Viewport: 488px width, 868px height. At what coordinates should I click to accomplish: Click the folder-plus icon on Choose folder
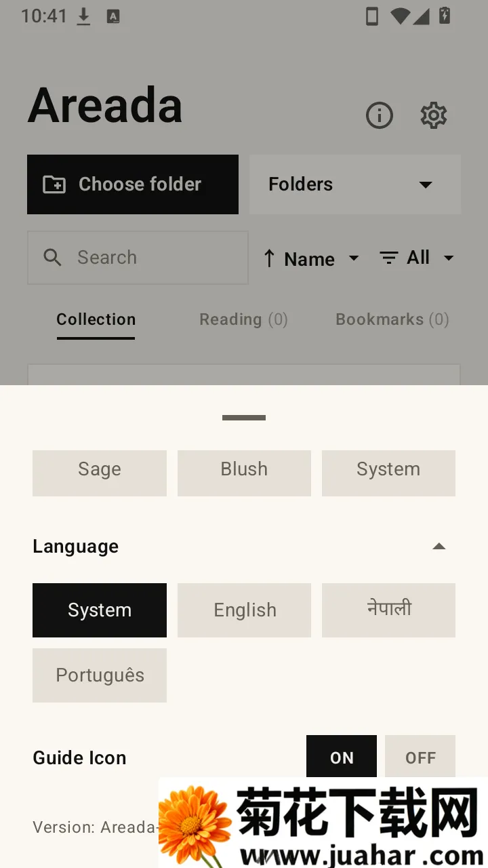[x=54, y=184]
